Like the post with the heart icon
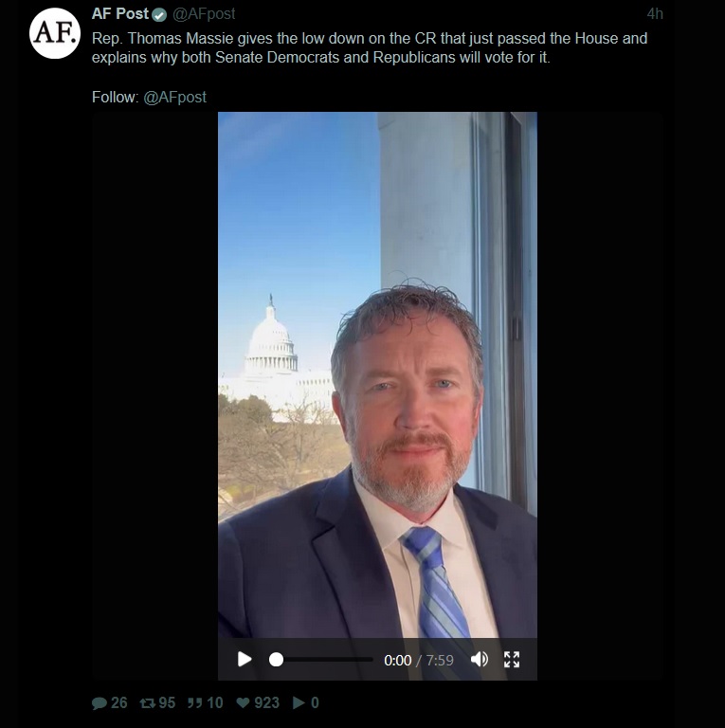Screen dimensions: 725x728 243,703
